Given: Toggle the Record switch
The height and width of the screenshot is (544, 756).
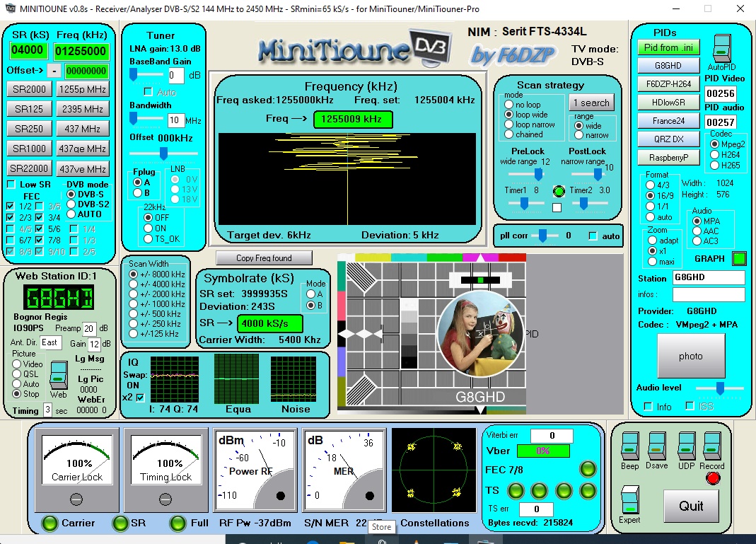Looking at the screenshot, I should click(x=712, y=446).
